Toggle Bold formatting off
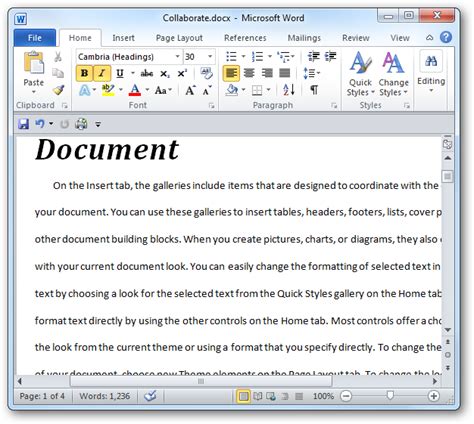474x424 pixels. 84,73
